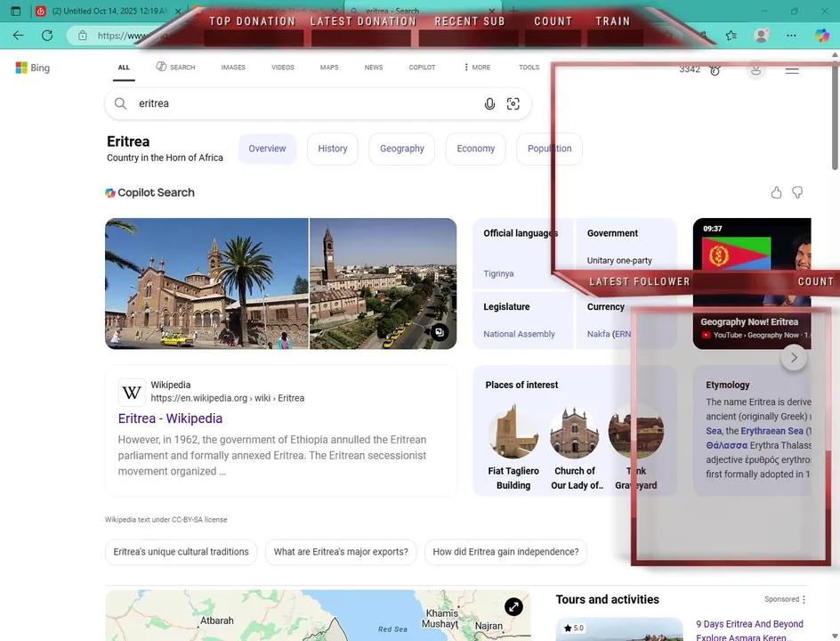Reload the page with the refresh icon
The height and width of the screenshot is (641, 840).
[47, 36]
